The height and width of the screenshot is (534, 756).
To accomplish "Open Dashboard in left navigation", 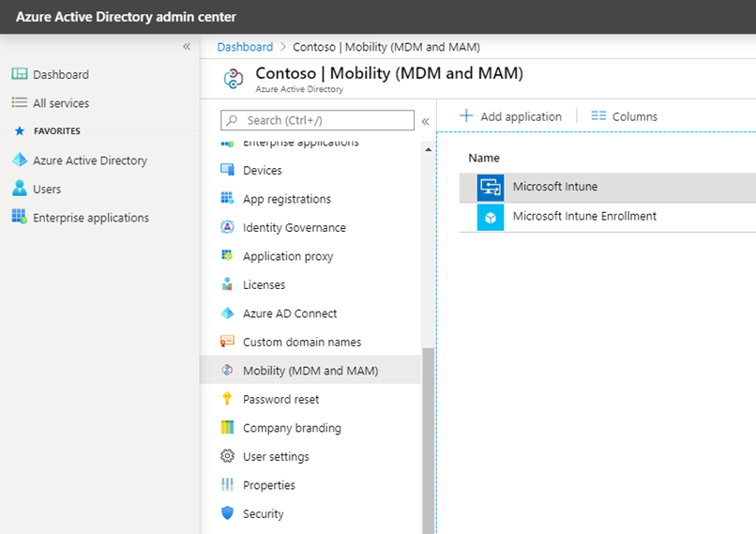I will coord(61,74).
